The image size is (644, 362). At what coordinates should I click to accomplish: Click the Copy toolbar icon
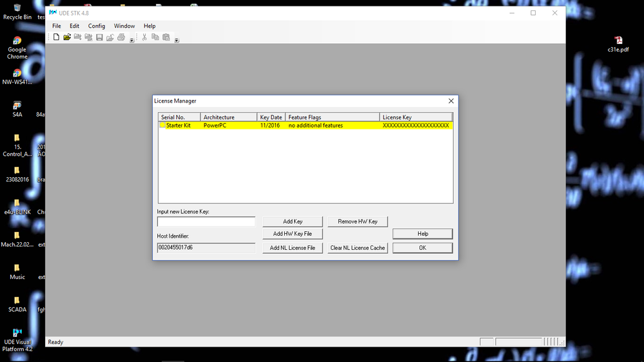[x=155, y=37]
